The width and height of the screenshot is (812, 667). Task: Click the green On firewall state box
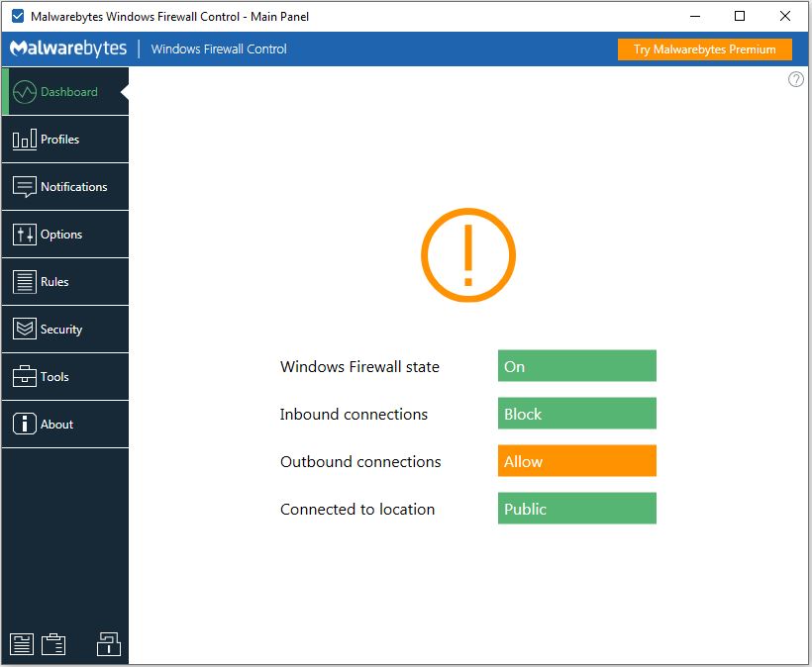(x=576, y=366)
